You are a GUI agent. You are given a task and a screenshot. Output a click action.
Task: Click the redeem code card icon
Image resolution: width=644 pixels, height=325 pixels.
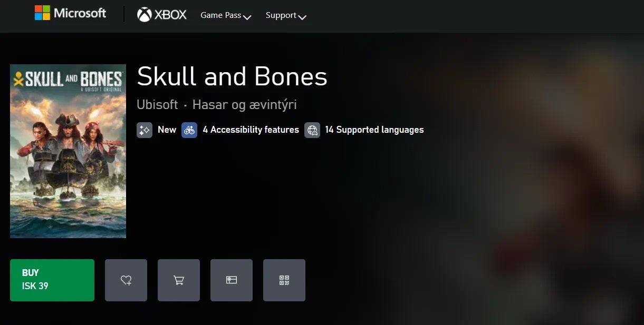pyautogui.click(x=232, y=280)
